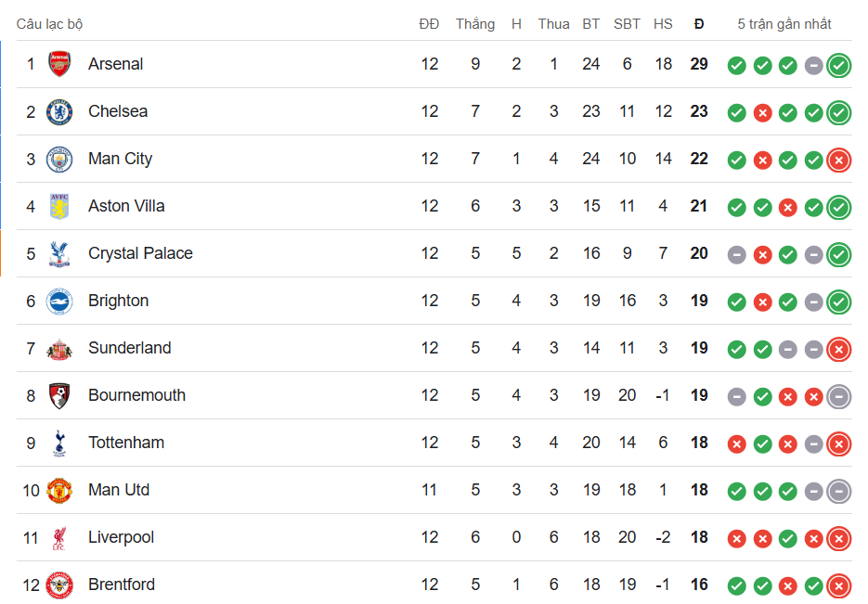Image resolution: width=868 pixels, height=604 pixels.
Task: Click the HS goal difference column header
Action: point(663,24)
